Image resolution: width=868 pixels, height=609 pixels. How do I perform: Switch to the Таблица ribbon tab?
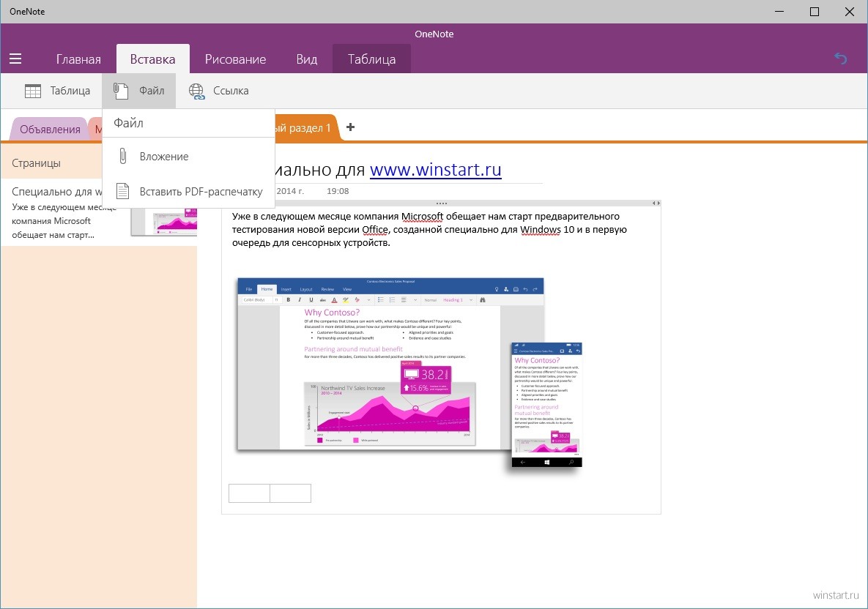point(371,59)
